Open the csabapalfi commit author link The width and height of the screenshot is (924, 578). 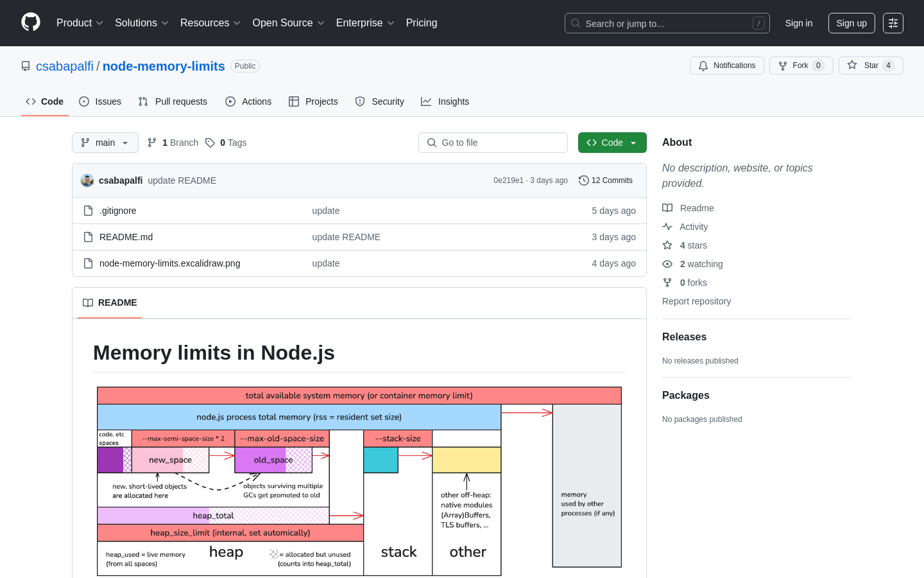(x=121, y=180)
